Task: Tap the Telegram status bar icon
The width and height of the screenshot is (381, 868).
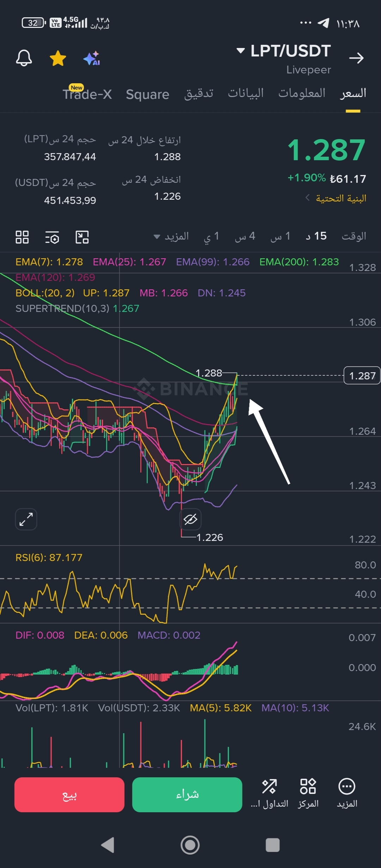Action: pyautogui.click(x=323, y=23)
